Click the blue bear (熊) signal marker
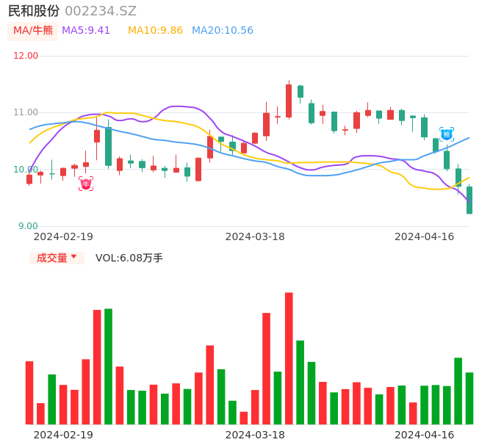This screenshot has width=504, height=445. point(447,134)
